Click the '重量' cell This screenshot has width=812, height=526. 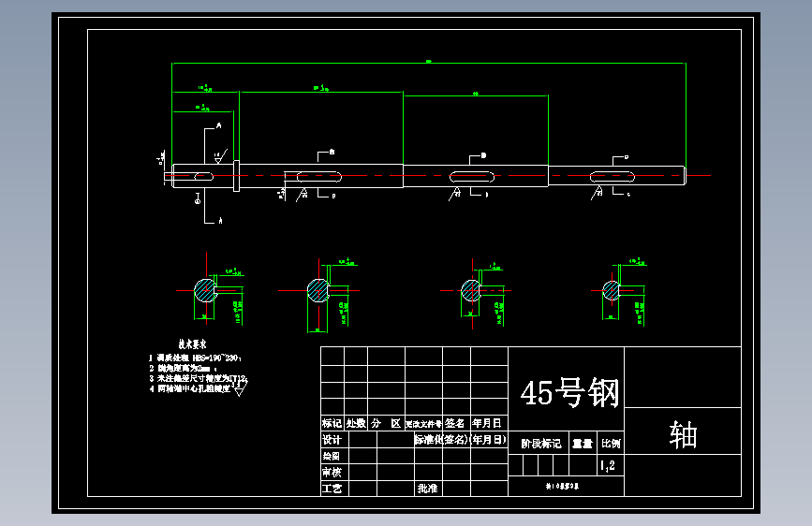[583, 444]
